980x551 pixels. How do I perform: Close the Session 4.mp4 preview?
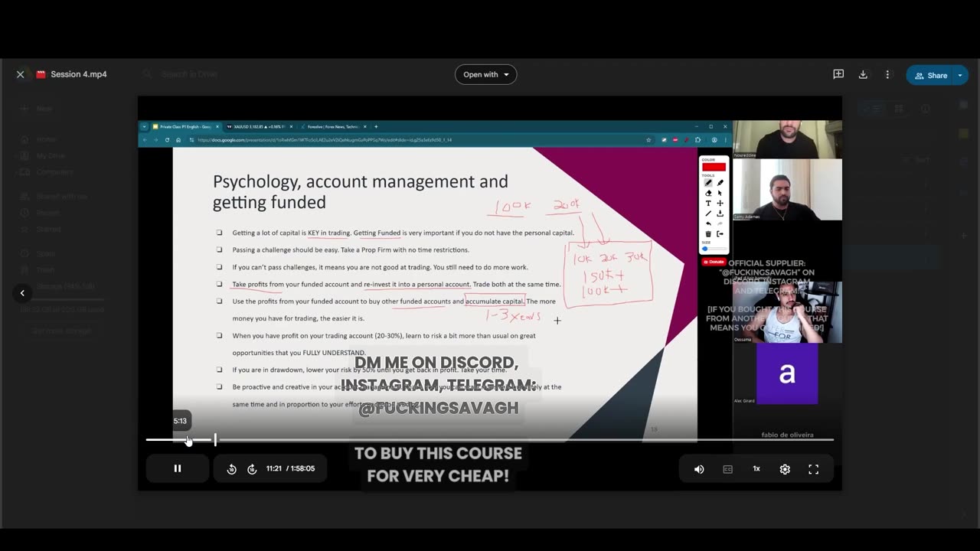pos(20,74)
